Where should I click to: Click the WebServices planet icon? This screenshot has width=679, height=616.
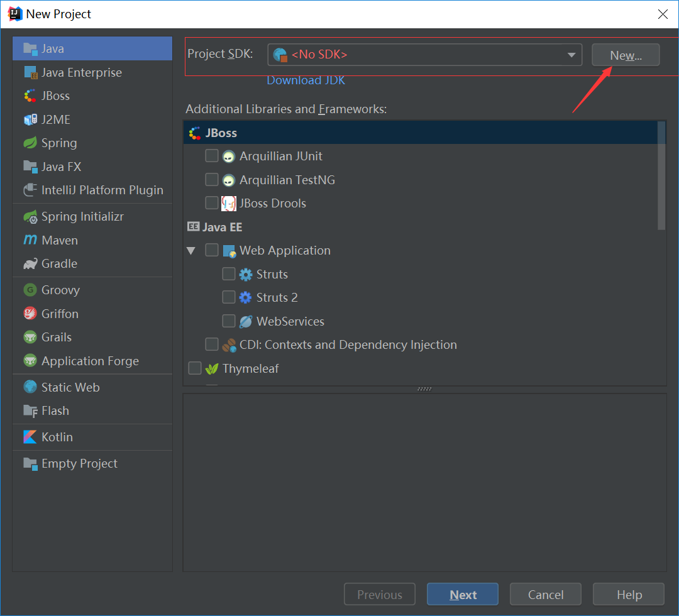(x=246, y=321)
